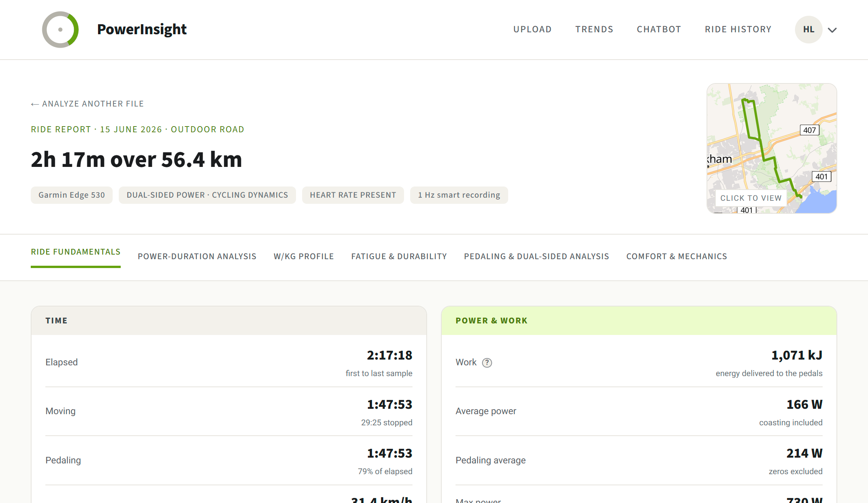Open the Chatbot navigation item
The height and width of the screenshot is (503, 868).
tap(659, 30)
